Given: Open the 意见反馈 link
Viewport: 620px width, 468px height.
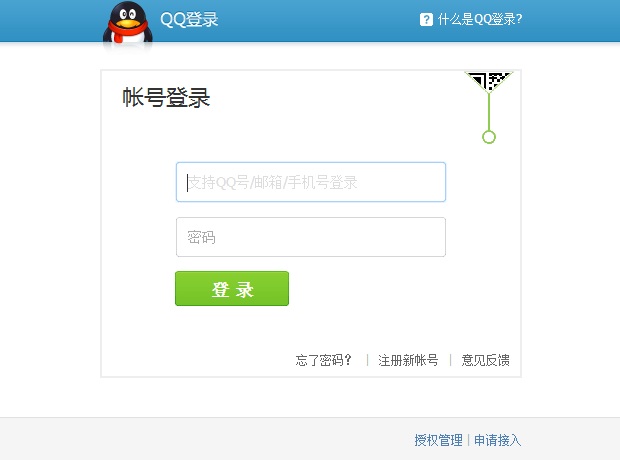Looking at the screenshot, I should click(x=485, y=360).
